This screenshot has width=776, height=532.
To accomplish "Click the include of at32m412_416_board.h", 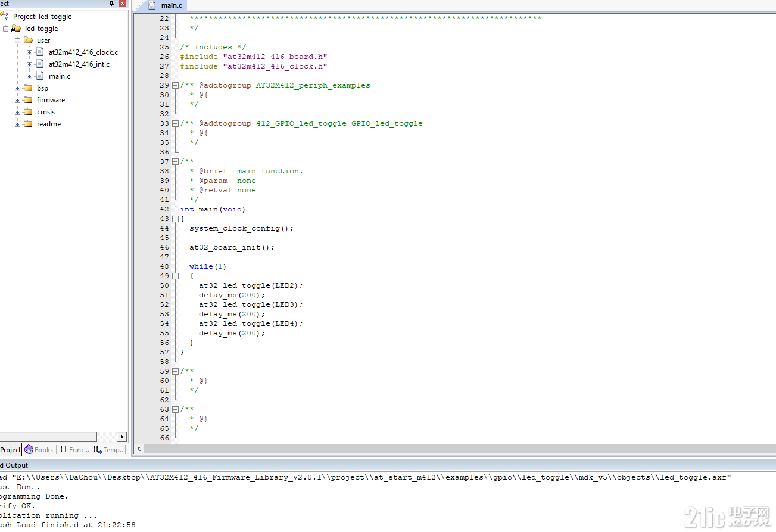I will [254, 57].
